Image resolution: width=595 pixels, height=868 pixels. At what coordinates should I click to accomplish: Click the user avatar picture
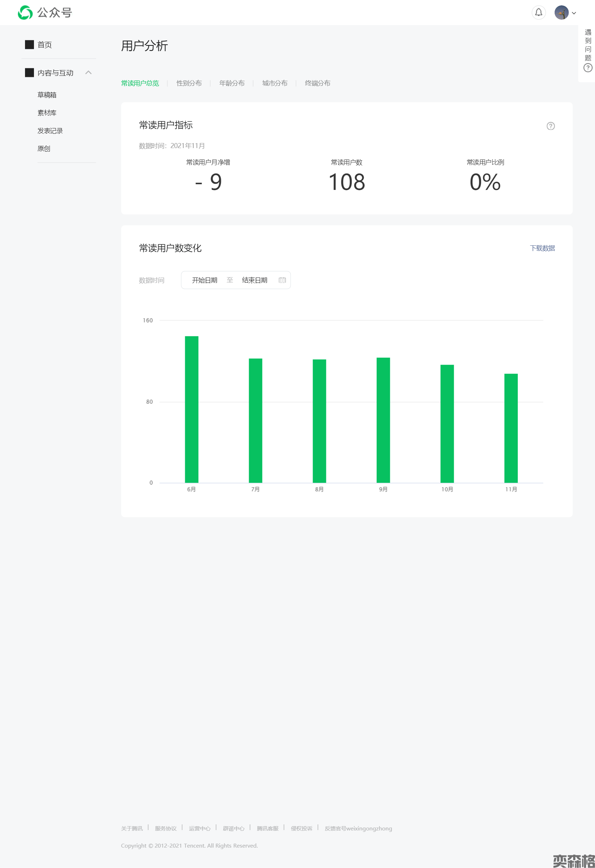(x=561, y=13)
